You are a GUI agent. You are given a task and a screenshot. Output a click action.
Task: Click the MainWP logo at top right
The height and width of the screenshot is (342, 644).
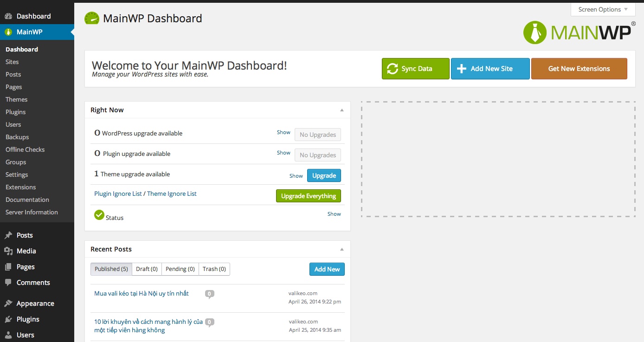pyautogui.click(x=579, y=32)
